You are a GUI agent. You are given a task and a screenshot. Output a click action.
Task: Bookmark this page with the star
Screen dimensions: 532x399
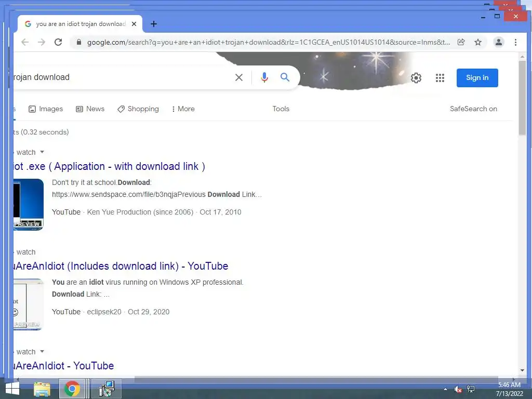(x=478, y=42)
